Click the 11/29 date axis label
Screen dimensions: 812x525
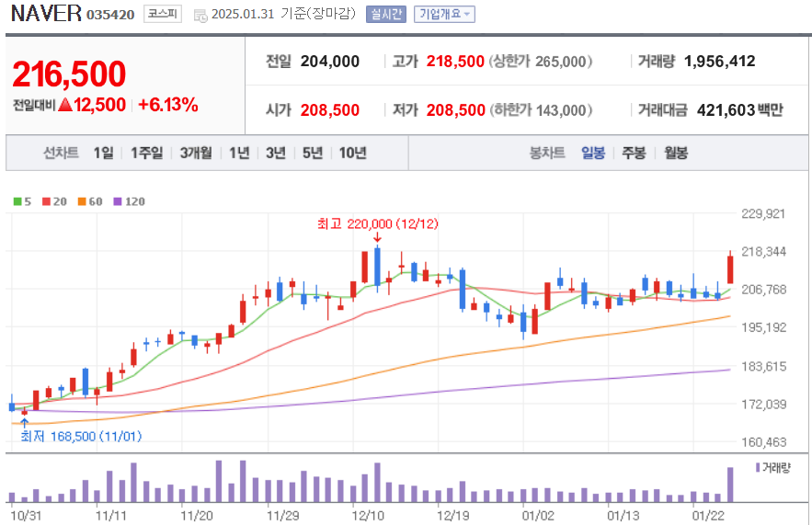282,516
